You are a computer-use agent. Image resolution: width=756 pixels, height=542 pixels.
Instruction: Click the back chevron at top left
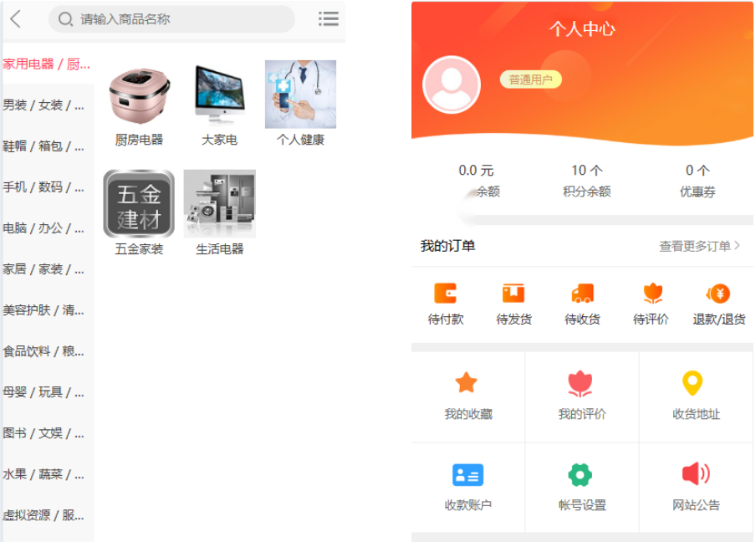14,18
